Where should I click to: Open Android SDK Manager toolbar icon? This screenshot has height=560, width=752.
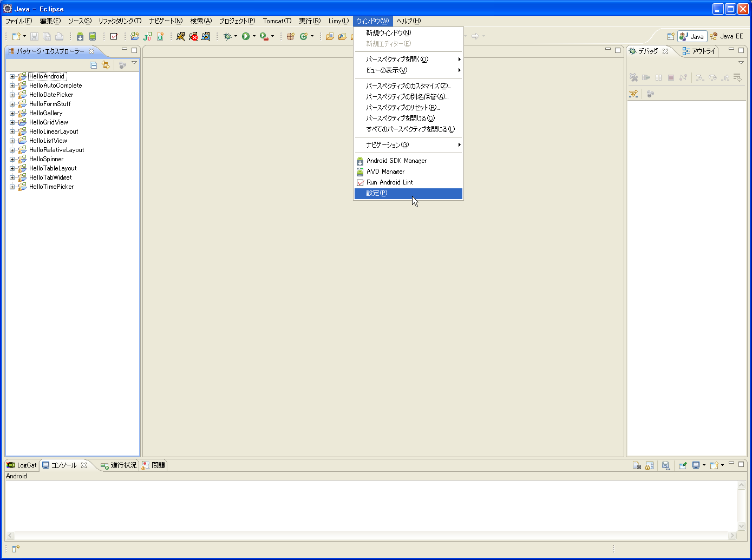pos(80,36)
